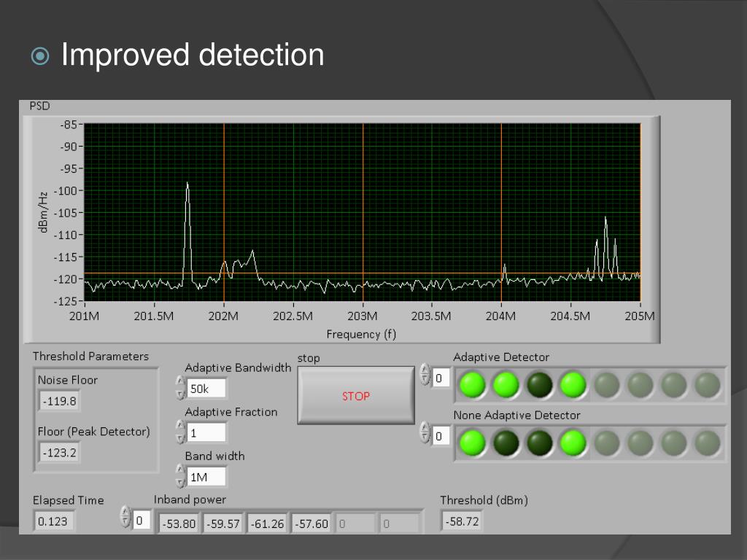Image resolution: width=747 pixels, height=560 pixels.
Task: Click None Adaptive Detector index value 0
Action: (441, 436)
